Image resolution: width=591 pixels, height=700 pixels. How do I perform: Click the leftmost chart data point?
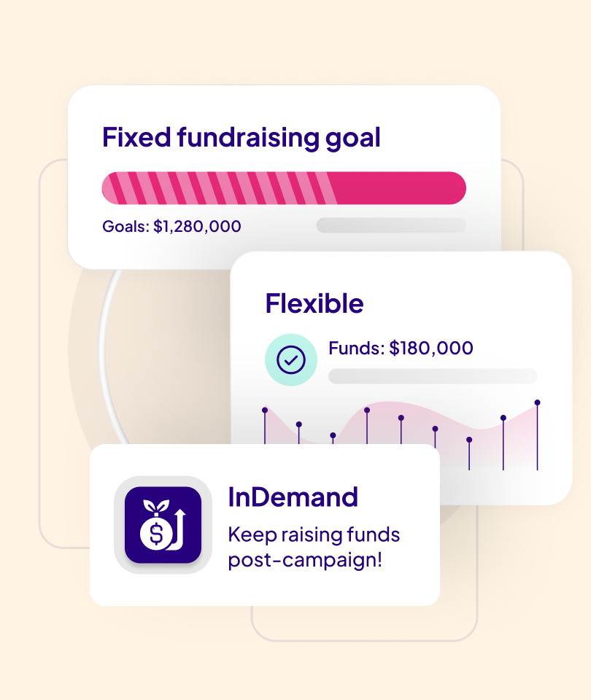click(265, 410)
